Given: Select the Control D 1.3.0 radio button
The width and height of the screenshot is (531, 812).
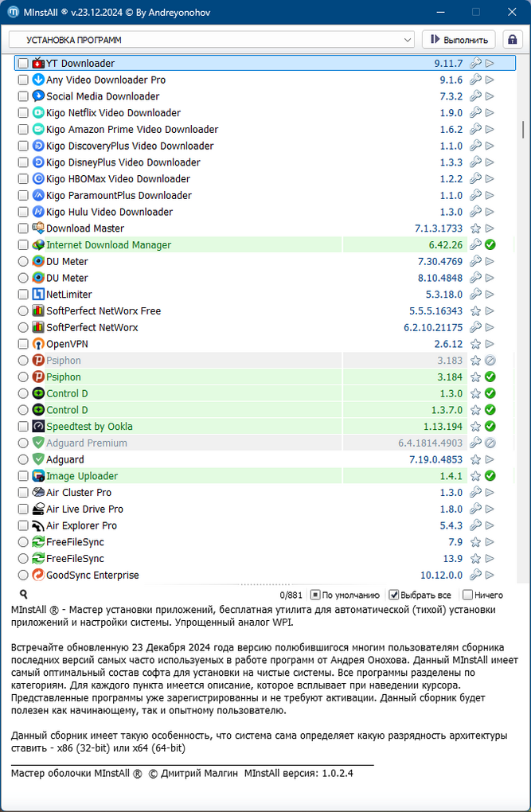Looking at the screenshot, I should pos(23,393).
